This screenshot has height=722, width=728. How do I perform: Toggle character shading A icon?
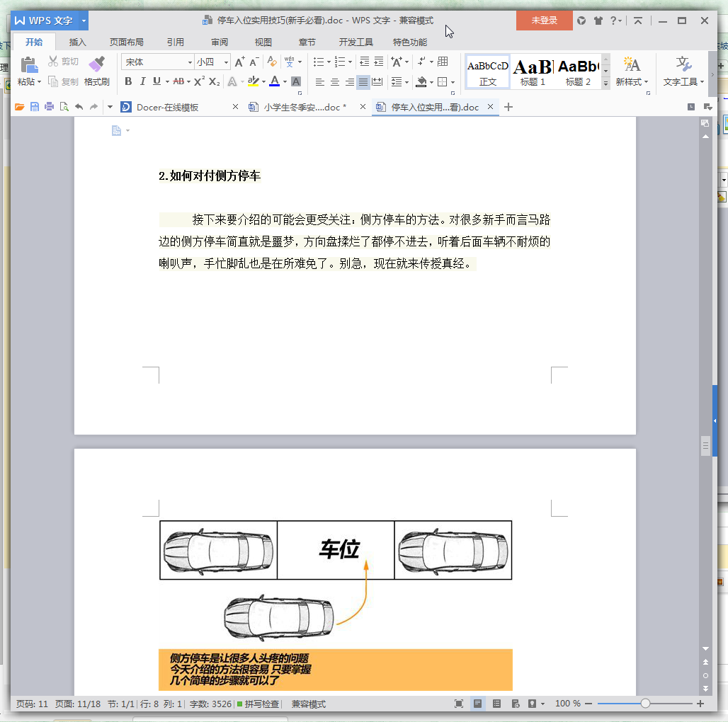click(296, 81)
